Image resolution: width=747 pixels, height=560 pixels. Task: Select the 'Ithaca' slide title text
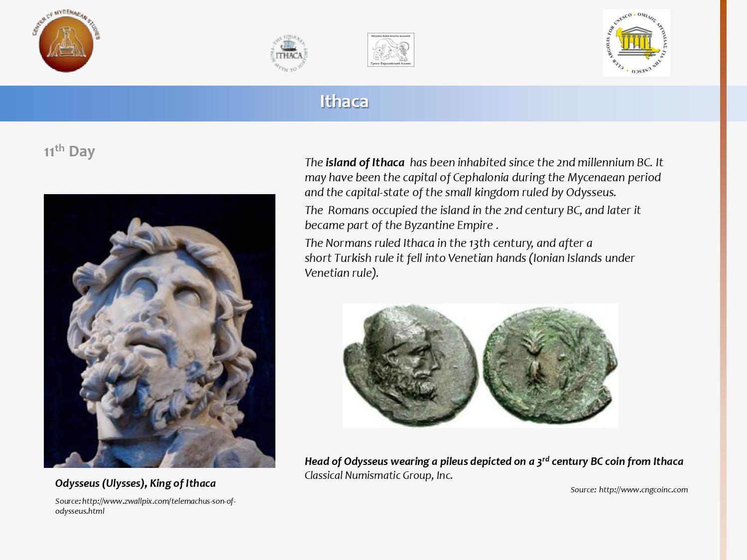click(x=344, y=102)
